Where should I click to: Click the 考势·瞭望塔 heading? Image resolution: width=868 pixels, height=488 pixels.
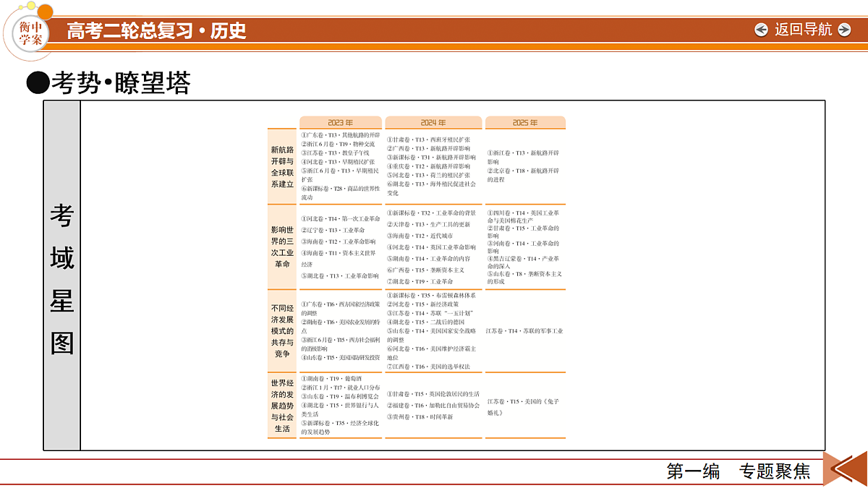[x=109, y=84]
